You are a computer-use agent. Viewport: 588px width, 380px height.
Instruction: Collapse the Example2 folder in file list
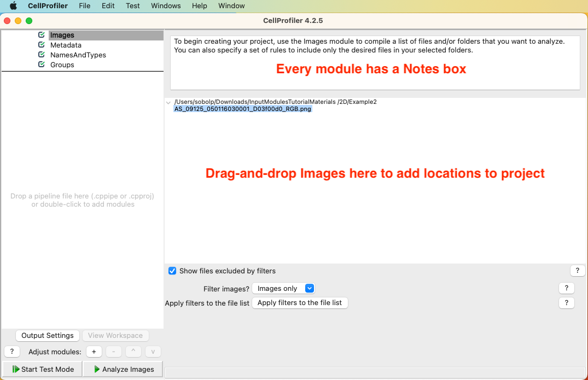[168, 102]
